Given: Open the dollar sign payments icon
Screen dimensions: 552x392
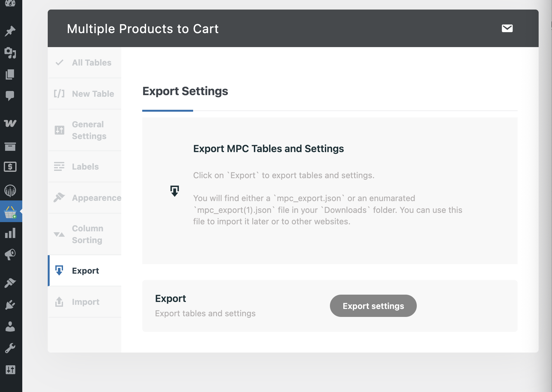Looking at the screenshot, I should pos(11,167).
